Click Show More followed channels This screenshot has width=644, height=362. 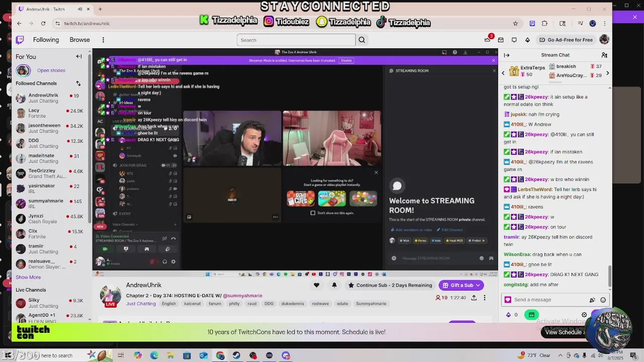coord(28,277)
